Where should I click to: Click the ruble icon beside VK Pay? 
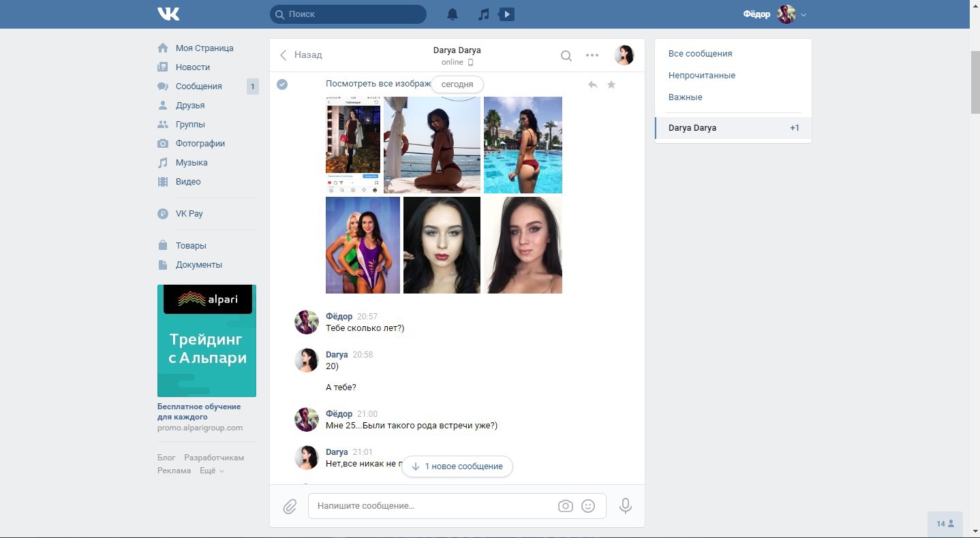(163, 214)
